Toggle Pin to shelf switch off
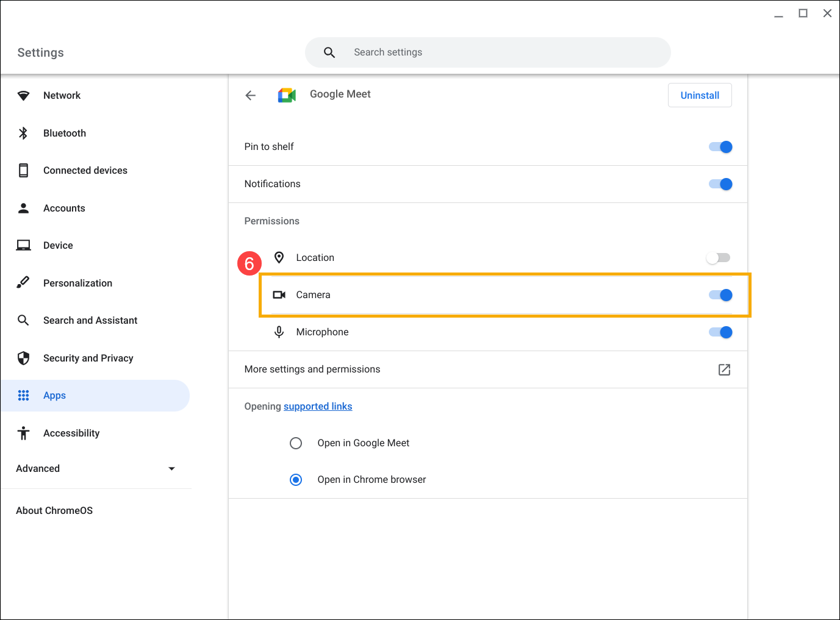The image size is (840, 620). [720, 147]
